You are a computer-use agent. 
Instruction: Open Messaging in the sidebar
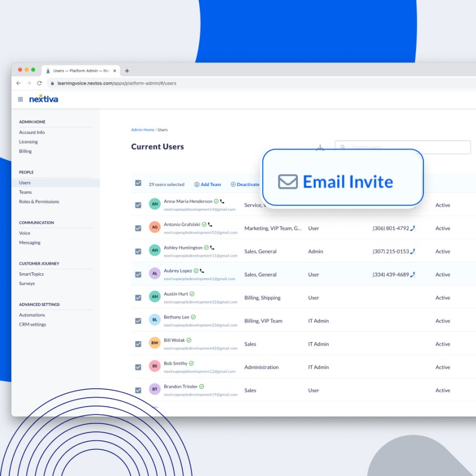[30, 242]
